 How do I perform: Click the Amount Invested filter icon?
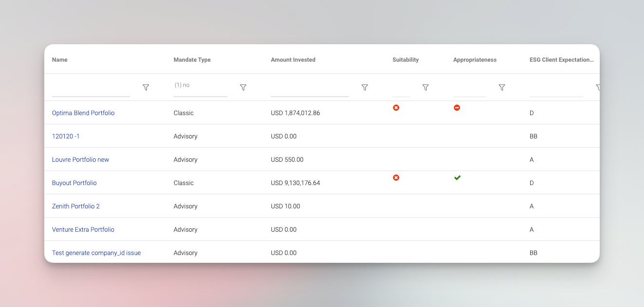pos(364,87)
